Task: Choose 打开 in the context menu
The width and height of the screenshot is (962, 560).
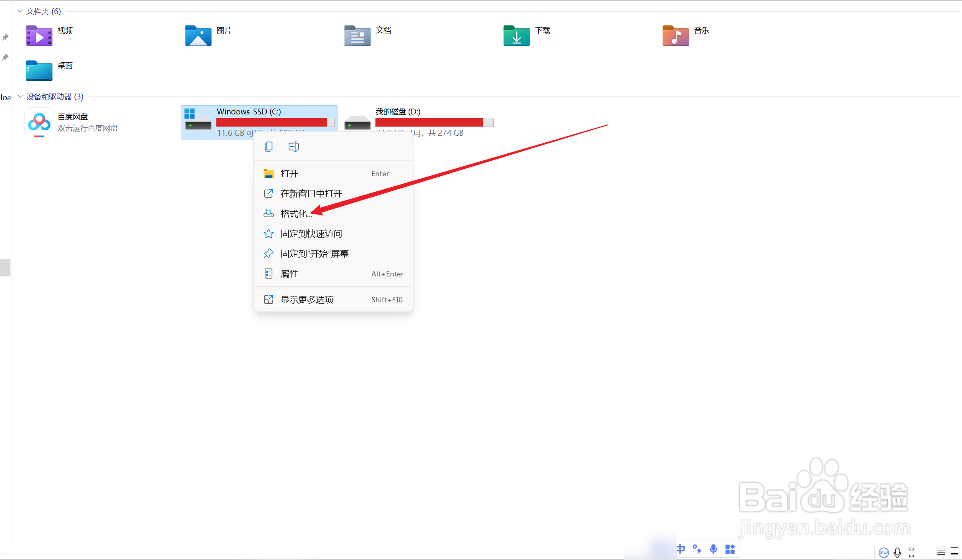Action: click(x=333, y=173)
